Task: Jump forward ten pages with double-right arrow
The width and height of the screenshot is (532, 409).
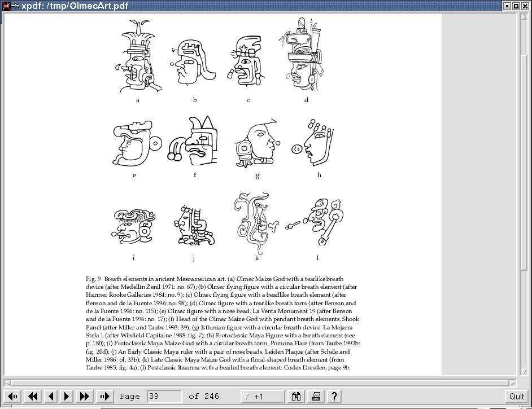Action: point(85,396)
